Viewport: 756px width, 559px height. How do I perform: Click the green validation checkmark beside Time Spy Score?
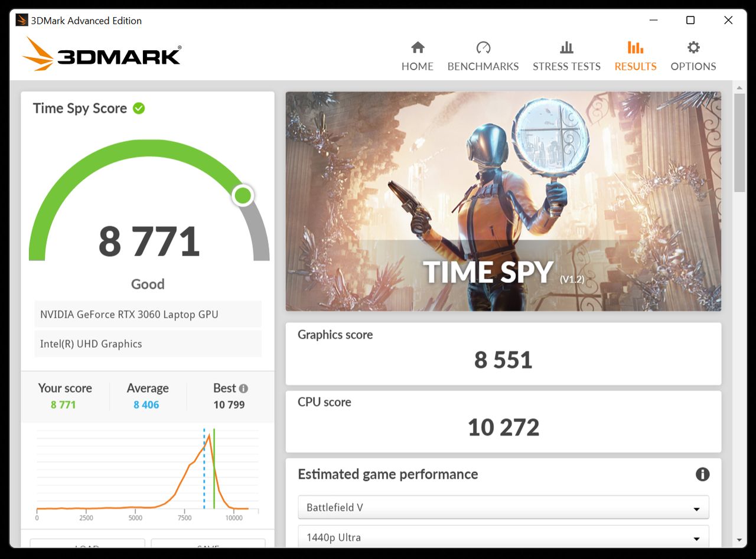point(139,108)
